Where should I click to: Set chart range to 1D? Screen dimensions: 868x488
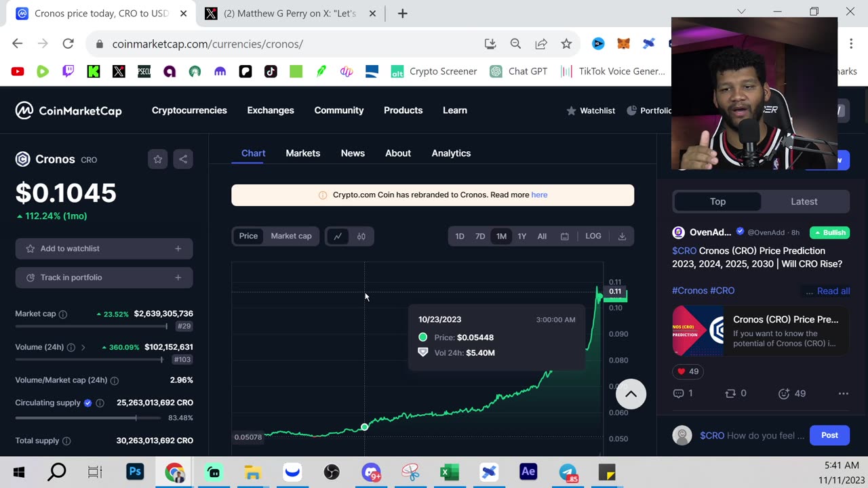pyautogui.click(x=460, y=236)
